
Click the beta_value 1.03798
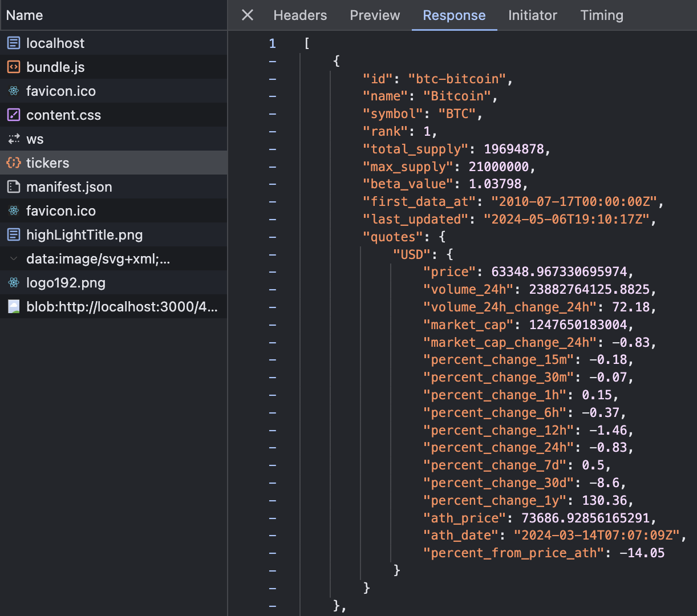coord(495,184)
